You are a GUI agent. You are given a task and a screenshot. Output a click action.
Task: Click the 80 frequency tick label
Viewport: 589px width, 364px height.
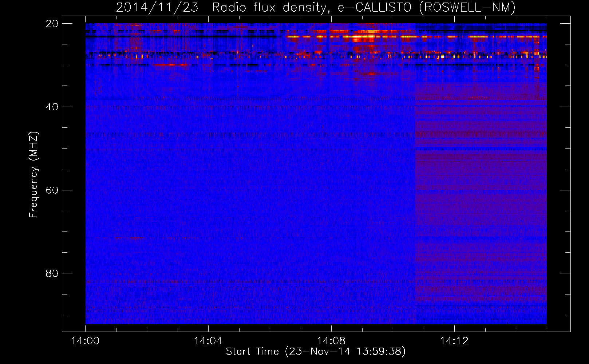point(52,273)
